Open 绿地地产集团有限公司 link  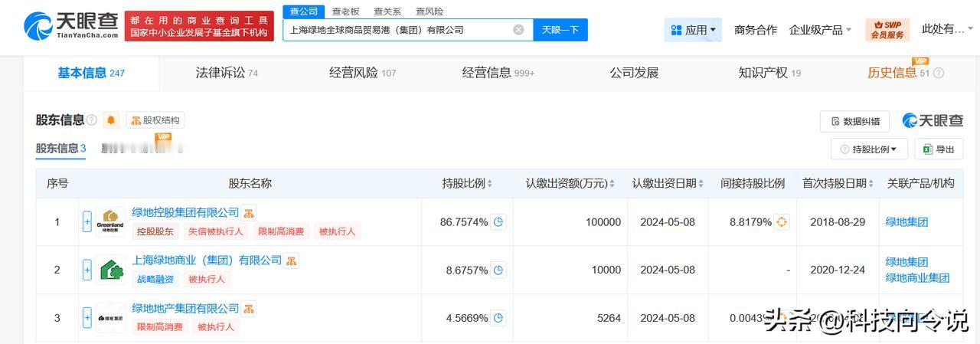tap(185, 308)
